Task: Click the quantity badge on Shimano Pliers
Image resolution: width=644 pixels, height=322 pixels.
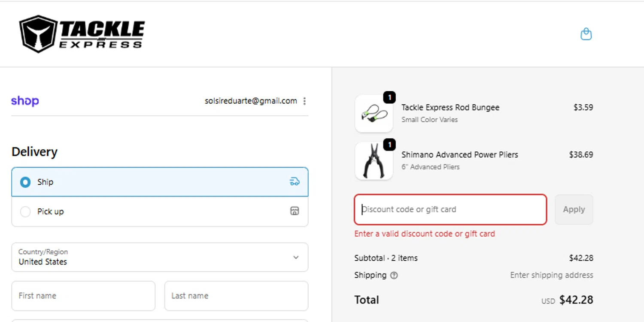Action: click(x=389, y=145)
